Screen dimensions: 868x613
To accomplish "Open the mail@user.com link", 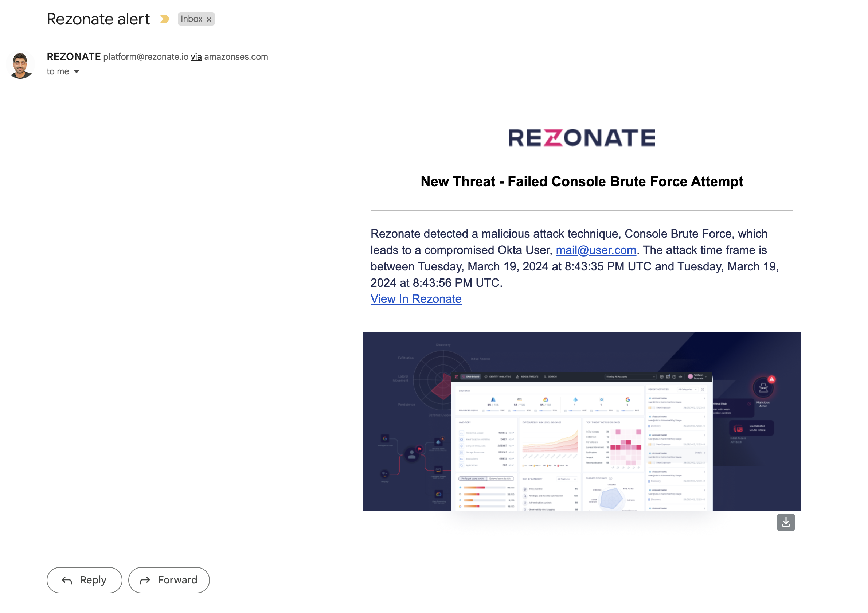I will [x=596, y=250].
